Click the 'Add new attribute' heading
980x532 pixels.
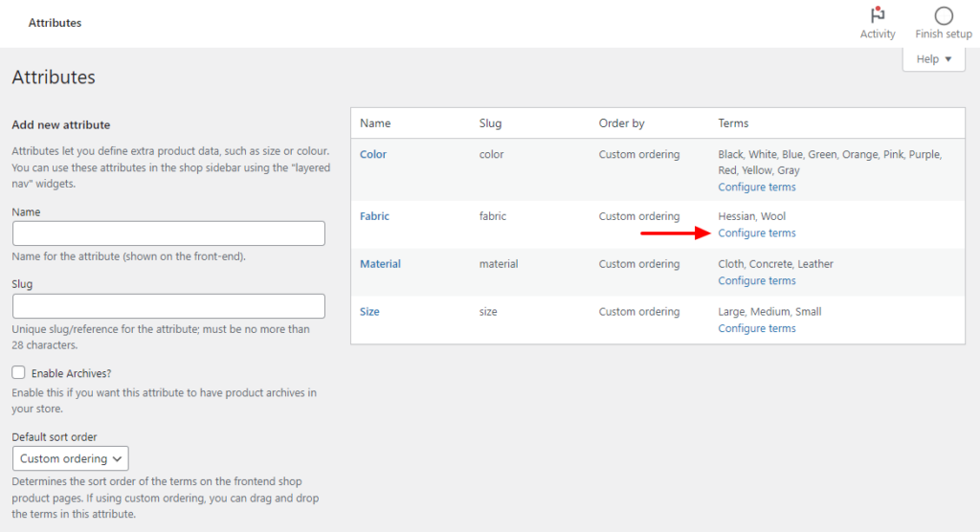coord(60,125)
